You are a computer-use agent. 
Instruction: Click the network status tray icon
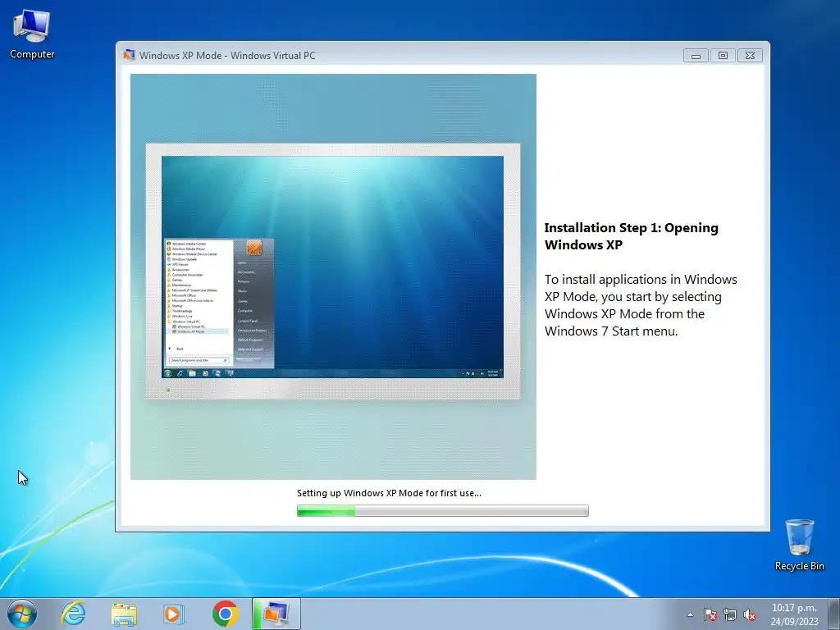pyautogui.click(x=729, y=614)
